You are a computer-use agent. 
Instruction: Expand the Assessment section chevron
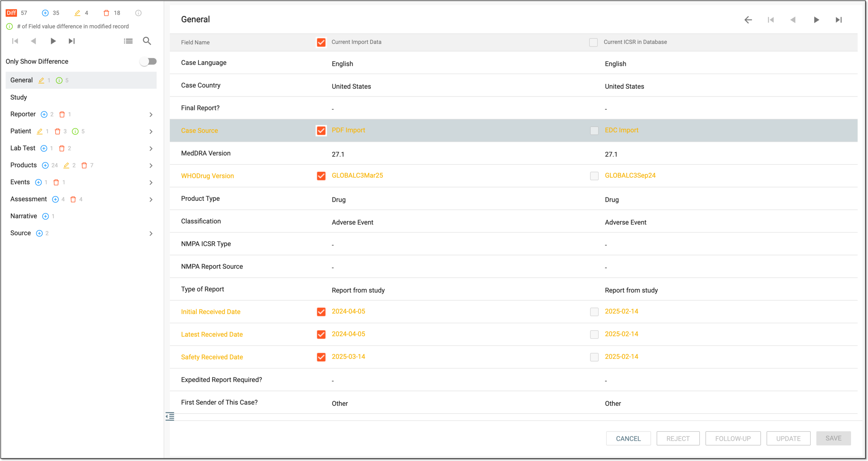151,200
